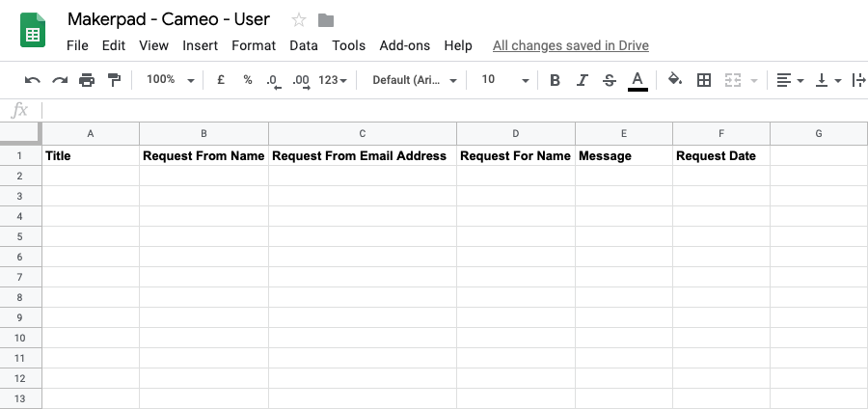Screen dimensions: 868x409
Task: Open the text color picker
Action: (637, 81)
